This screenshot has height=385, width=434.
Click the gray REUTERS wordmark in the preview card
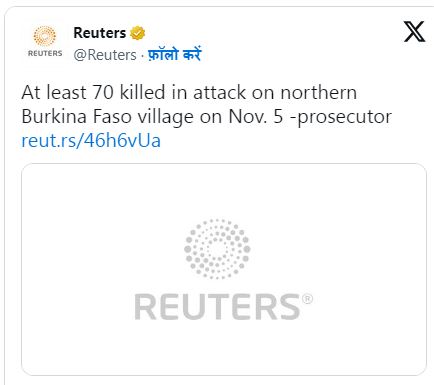coord(217,307)
